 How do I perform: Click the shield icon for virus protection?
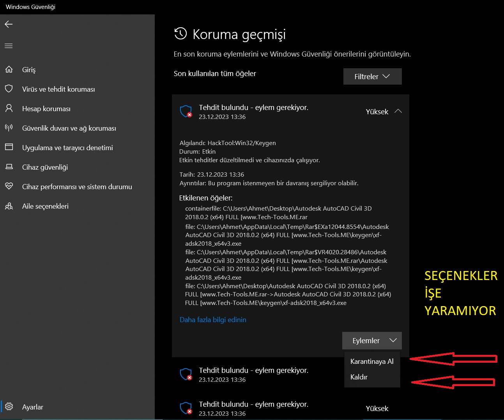9,89
